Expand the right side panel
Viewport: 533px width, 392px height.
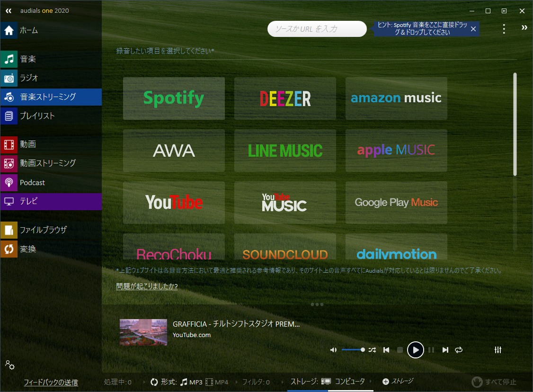(x=524, y=27)
